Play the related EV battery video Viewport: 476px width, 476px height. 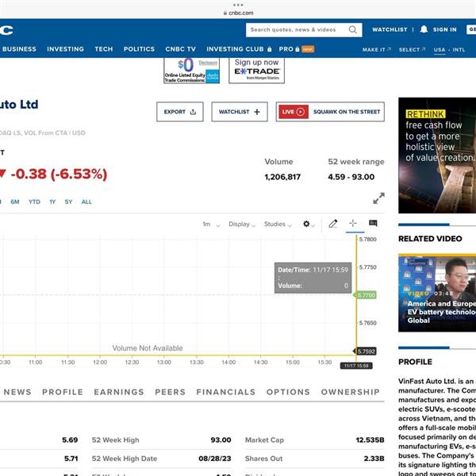pos(437,293)
